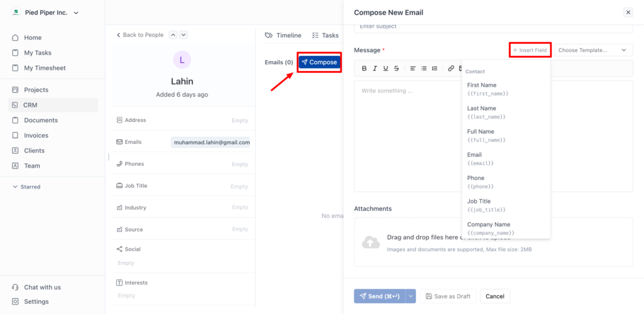Image resolution: width=644 pixels, height=314 pixels.
Task: Apply underline formatting in message toolbar
Action: [386, 68]
